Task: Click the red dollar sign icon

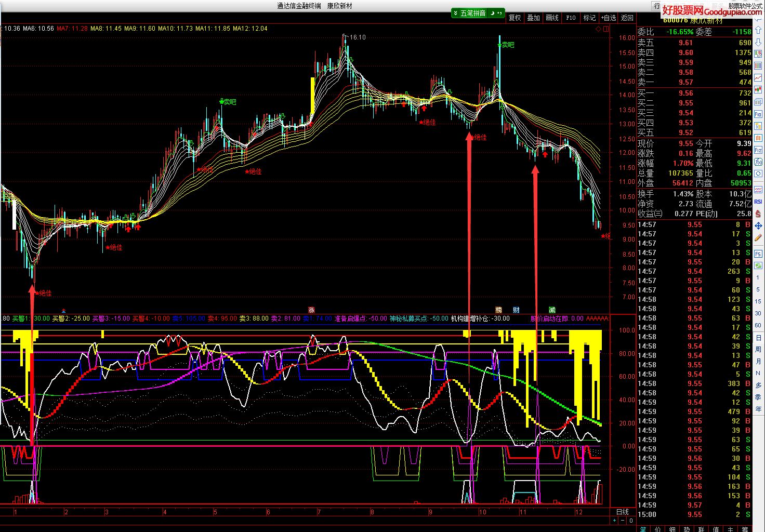Action: [x=758, y=213]
